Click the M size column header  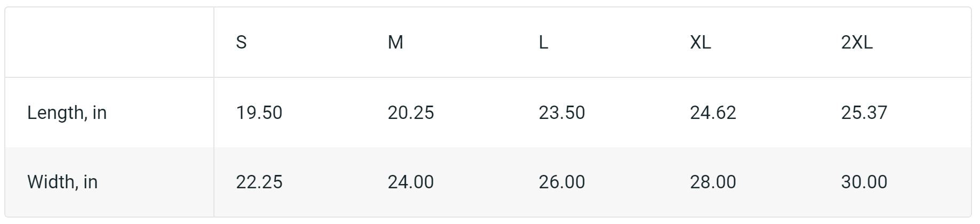(395, 42)
